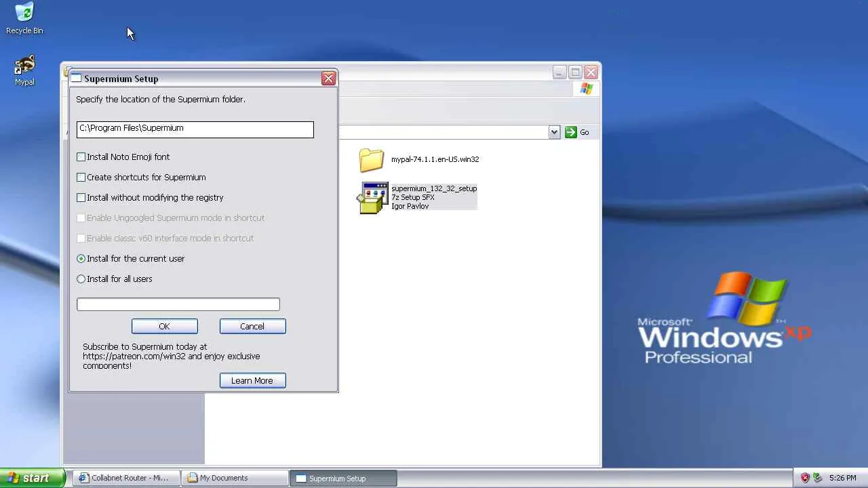Image resolution: width=868 pixels, height=488 pixels.
Task: Click the Learn More button
Action: pos(252,380)
